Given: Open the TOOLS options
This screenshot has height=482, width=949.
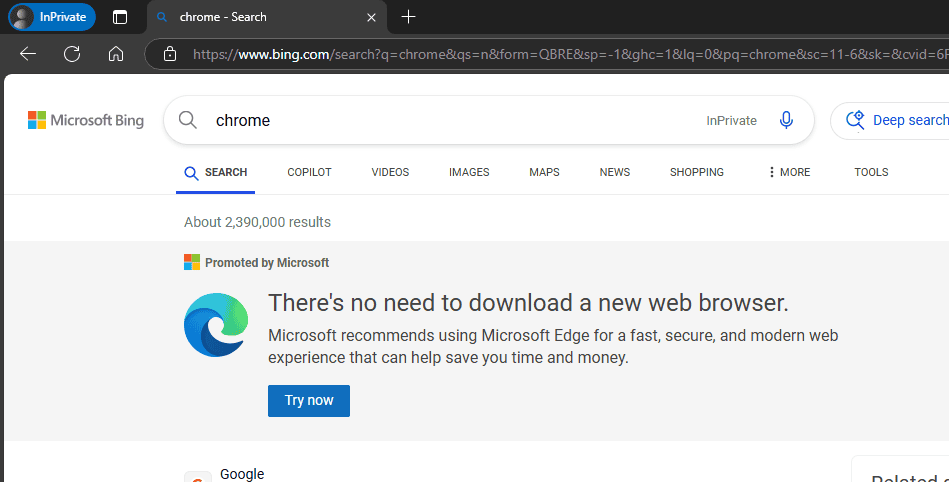Looking at the screenshot, I should [871, 173].
